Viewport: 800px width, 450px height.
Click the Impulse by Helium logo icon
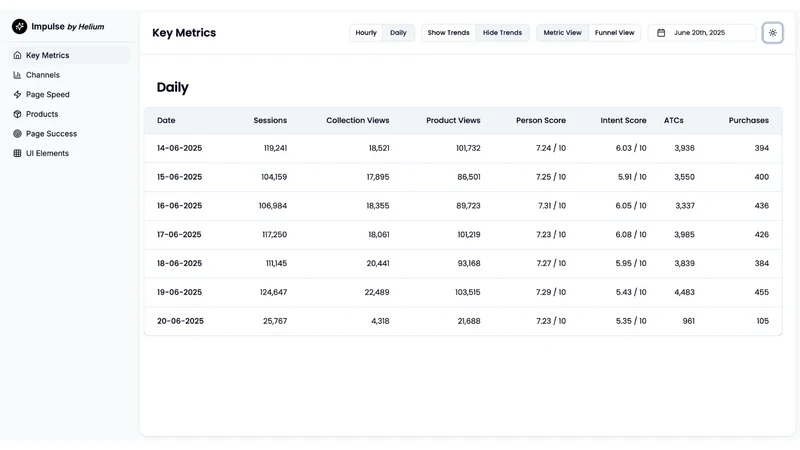[x=19, y=27]
